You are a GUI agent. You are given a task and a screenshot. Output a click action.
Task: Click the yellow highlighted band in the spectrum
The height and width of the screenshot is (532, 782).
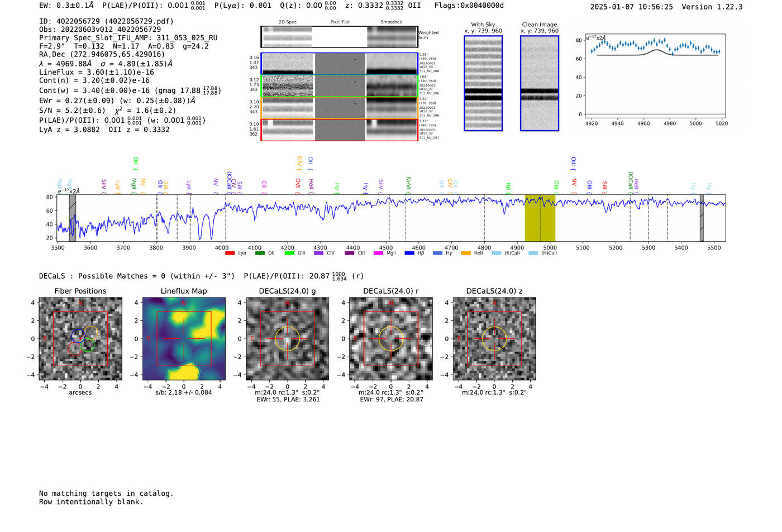(540, 218)
